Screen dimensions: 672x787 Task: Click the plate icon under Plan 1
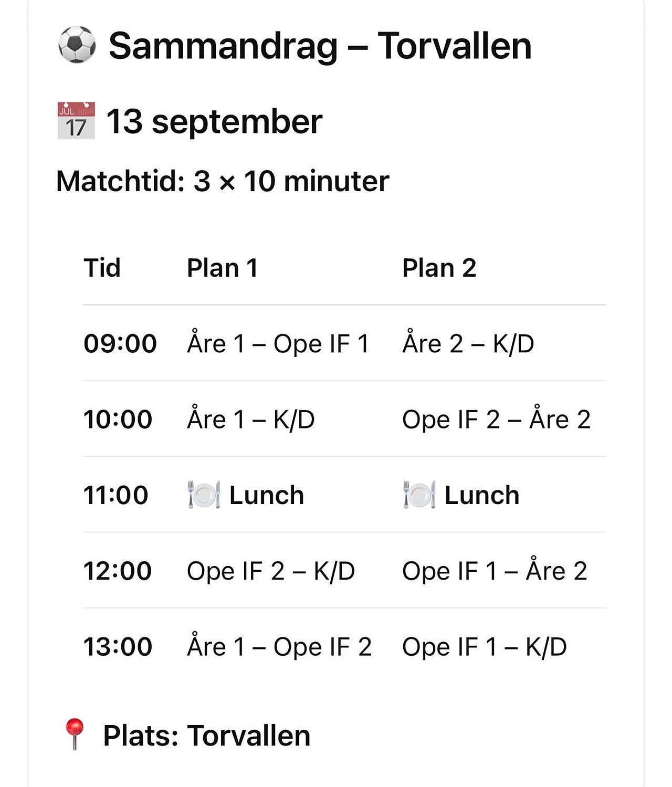(x=204, y=495)
